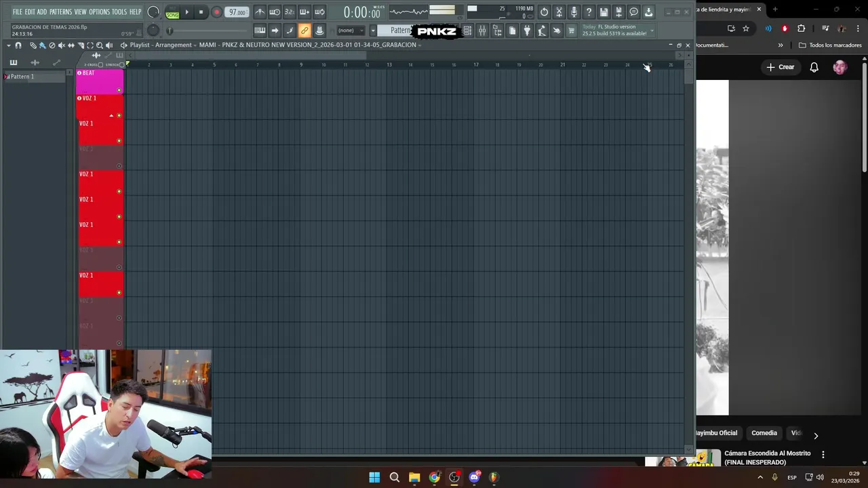The image size is (868, 488).
Task: Open the ADD menu
Action: coord(42,12)
